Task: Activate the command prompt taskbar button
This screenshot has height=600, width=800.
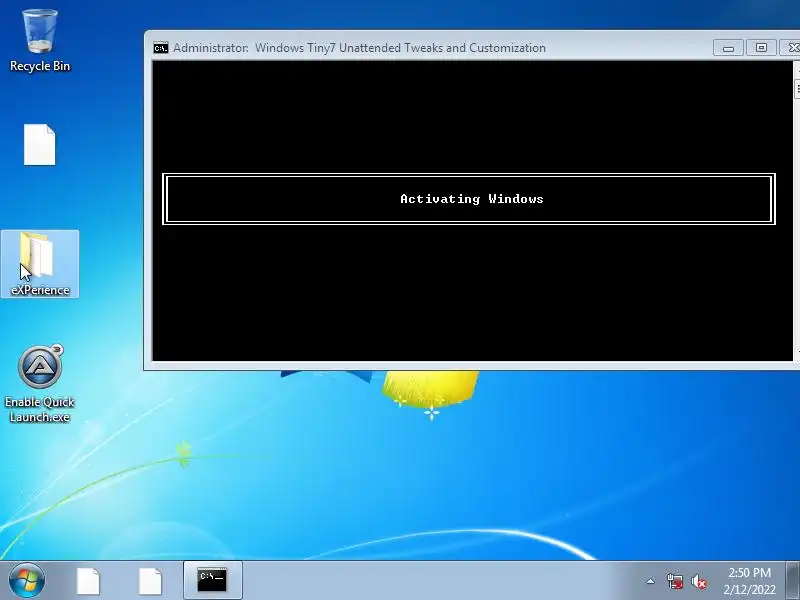Action: pyautogui.click(x=212, y=580)
